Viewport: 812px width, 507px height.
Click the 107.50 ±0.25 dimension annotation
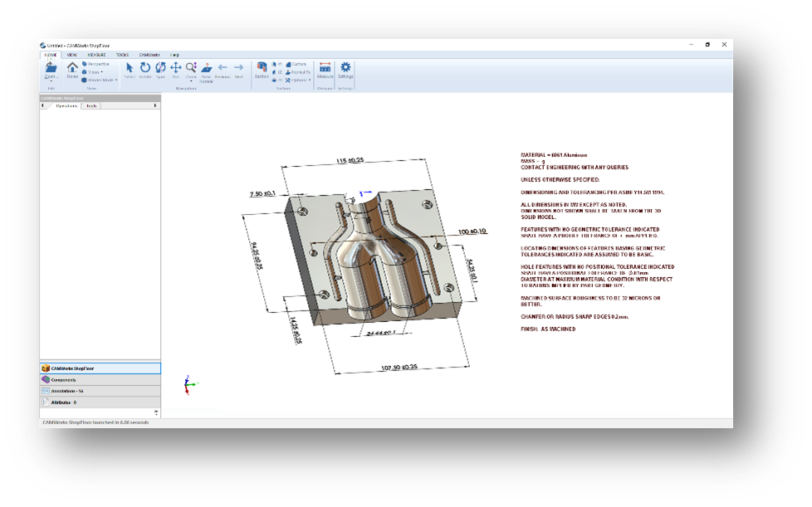point(399,368)
